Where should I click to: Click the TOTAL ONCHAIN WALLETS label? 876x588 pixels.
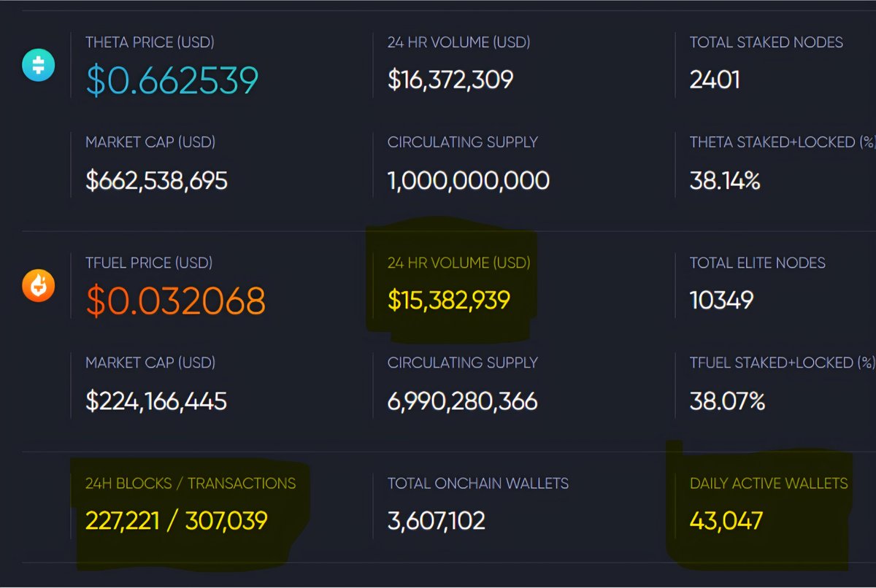(x=478, y=483)
